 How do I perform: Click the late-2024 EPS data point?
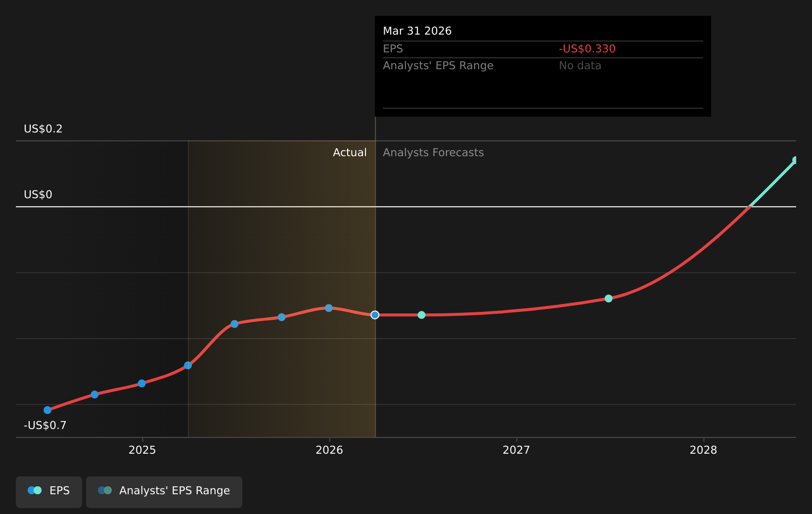94,394
